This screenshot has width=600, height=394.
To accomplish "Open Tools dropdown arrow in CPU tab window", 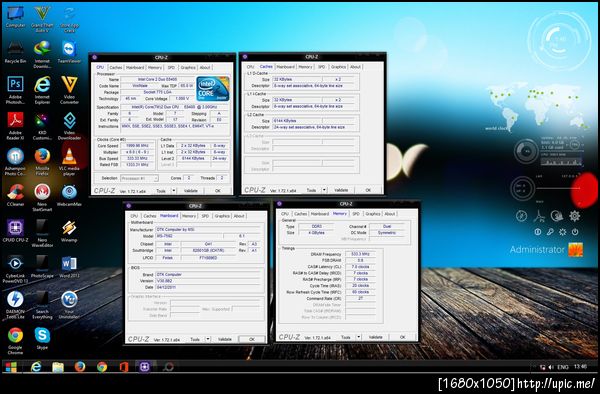I will [x=173, y=190].
